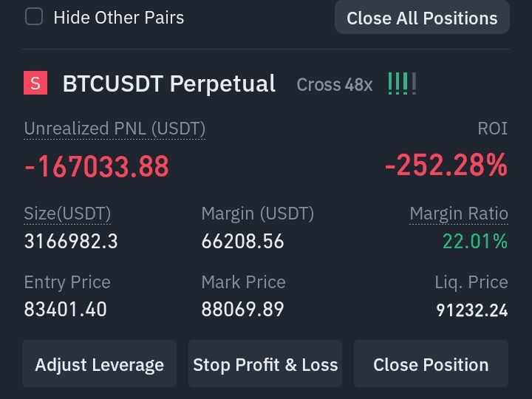Image resolution: width=532 pixels, height=399 pixels.
Task: Click the -252.28% ROI value
Action: click(x=446, y=165)
